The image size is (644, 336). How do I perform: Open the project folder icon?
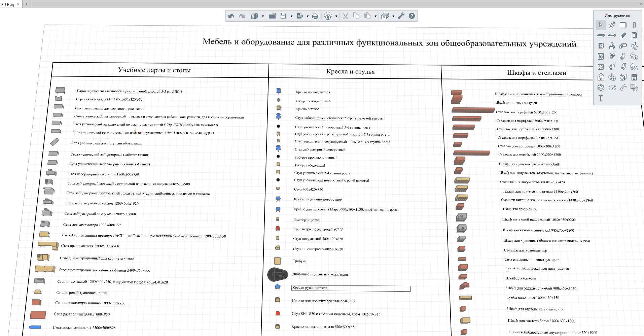tap(272, 16)
